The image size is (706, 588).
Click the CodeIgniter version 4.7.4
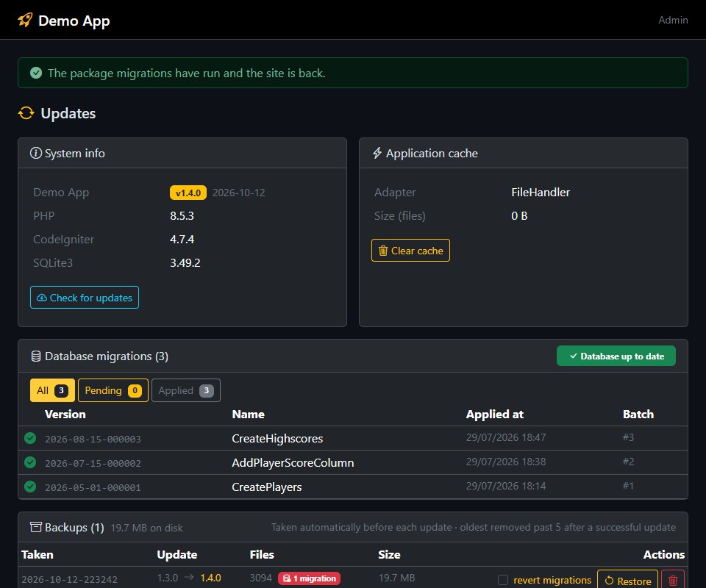(x=182, y=239)
